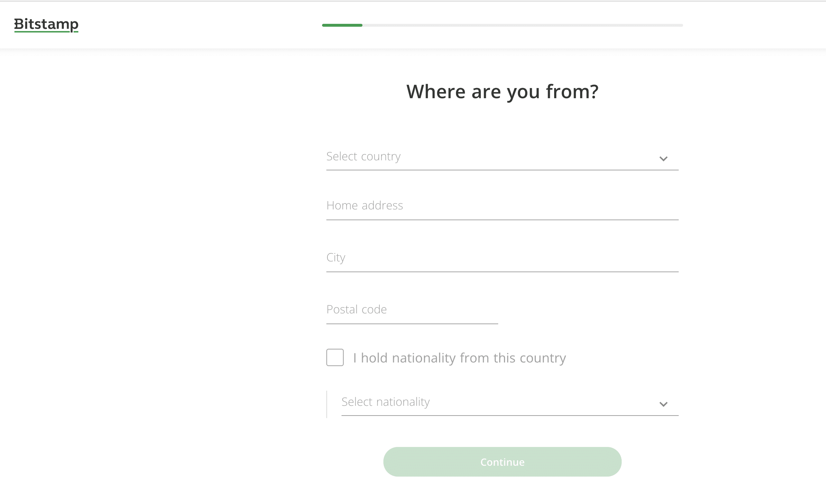Tick the nationality checkbox box
826x504 pixels.
[x=335, y=357]
